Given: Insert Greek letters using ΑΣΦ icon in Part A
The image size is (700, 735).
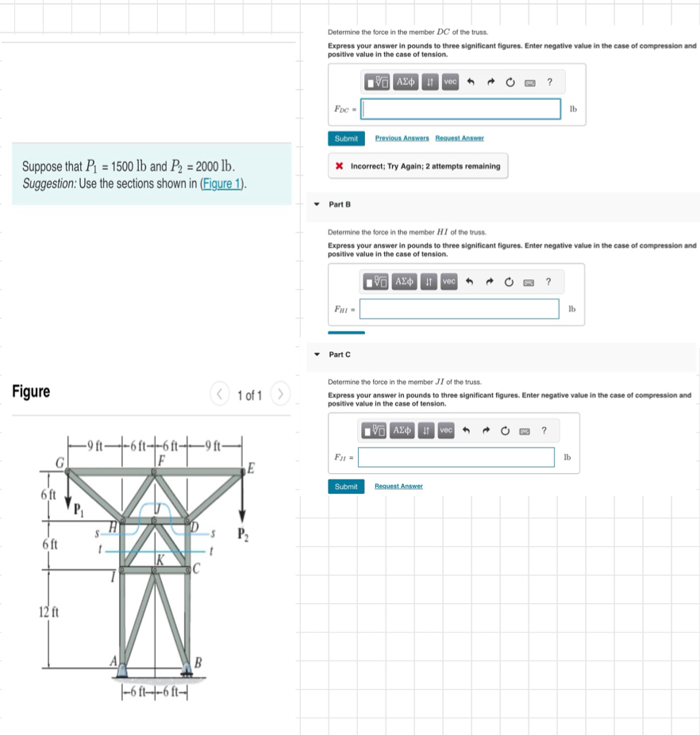Looking at the screenshot, I should coord(406,81).
